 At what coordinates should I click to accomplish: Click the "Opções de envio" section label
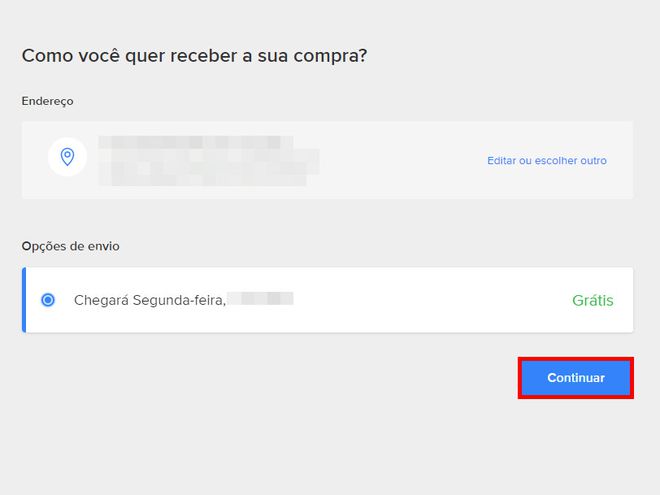(x=70, y=246)
